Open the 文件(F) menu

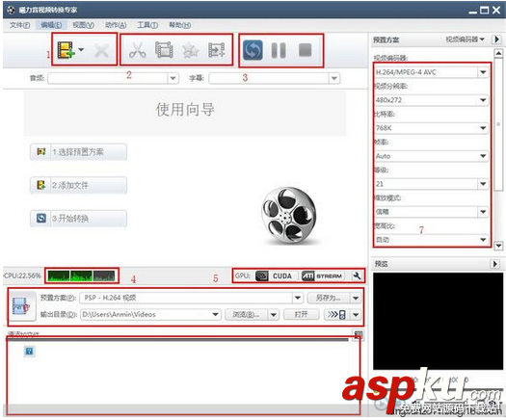[19, 25]
